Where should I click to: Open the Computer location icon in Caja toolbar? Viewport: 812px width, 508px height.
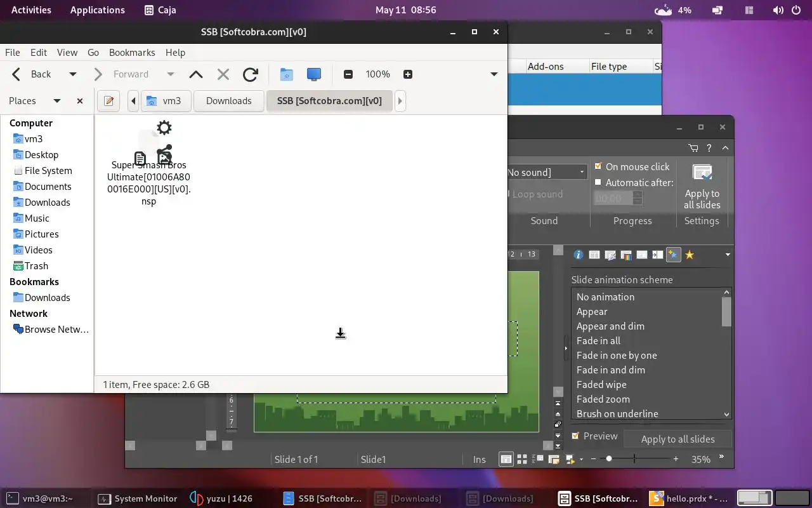[x=314, y=74]
